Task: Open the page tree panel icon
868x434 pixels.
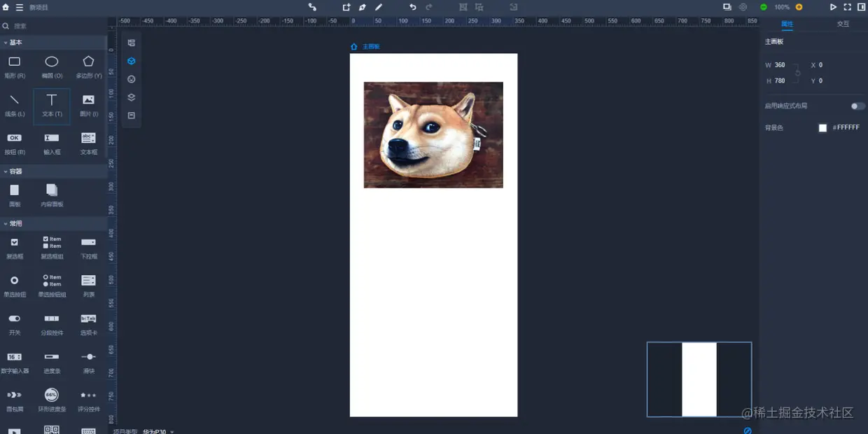Action: (x=132, y=43)
